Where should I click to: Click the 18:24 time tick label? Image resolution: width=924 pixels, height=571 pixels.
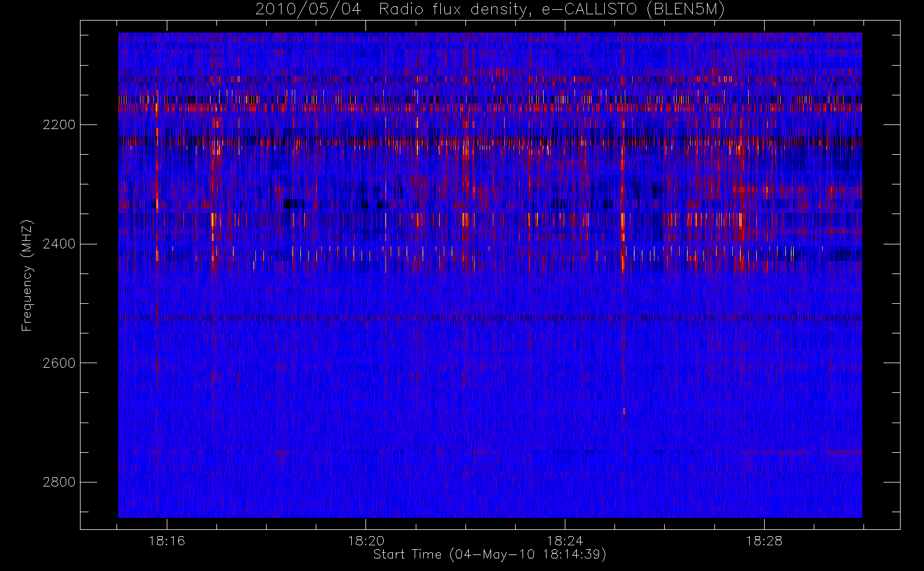click(x=565, y=541)
